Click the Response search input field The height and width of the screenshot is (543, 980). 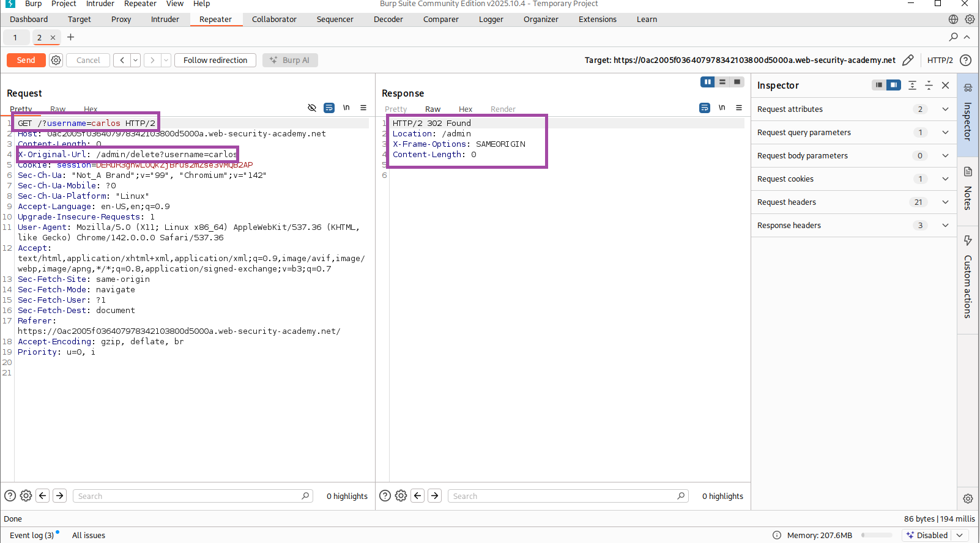(x=563, y=496)
